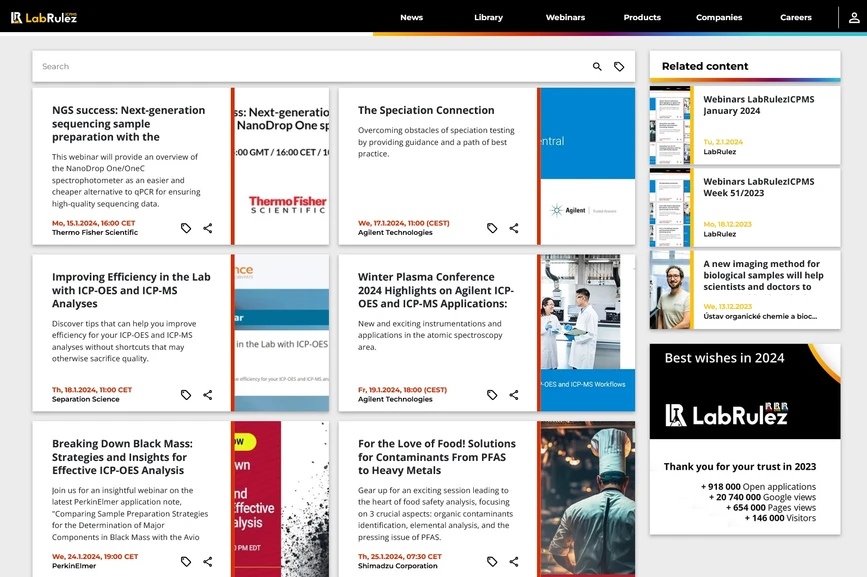Screen dimensions: 867x577
Task: Click the search magnifier icon
Action: [597, 66]
